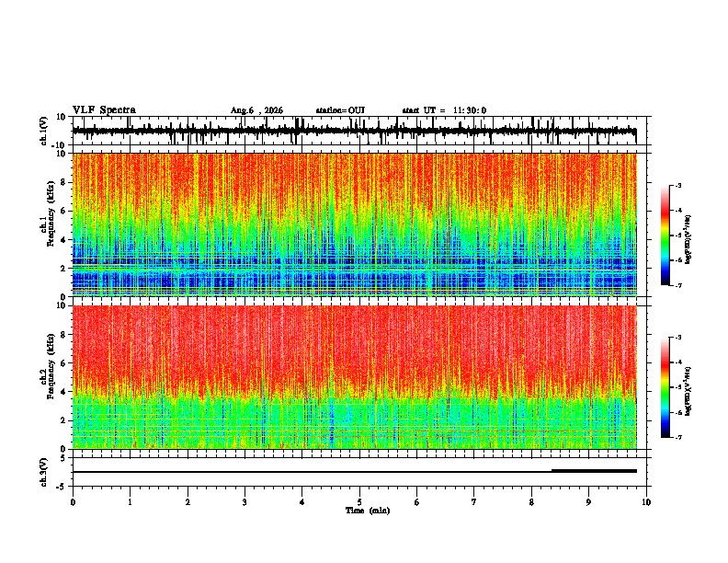Image resolution: width=728 pixels, height=563 pixels.
Task: Click the '-3' label on ch.2 color scale
Action: click(x=677, y=338)
